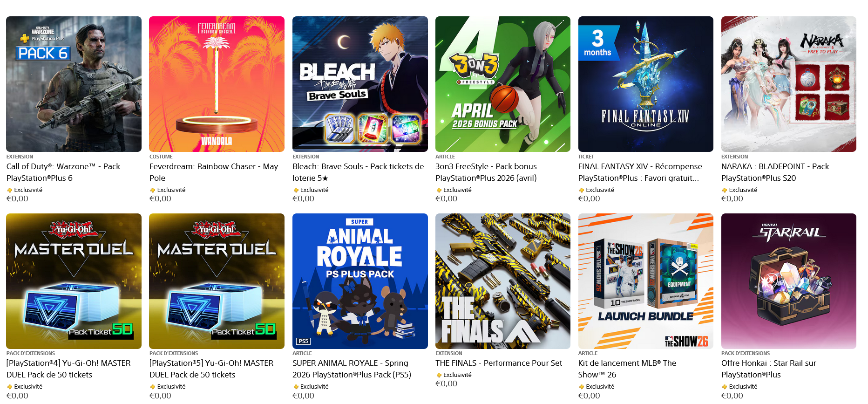Open Call of Duty Warzone Pack 6 thumbnail

coord(74,84)
